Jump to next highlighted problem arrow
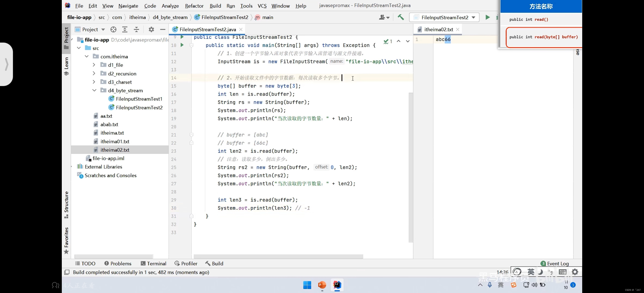Viewport: 644px width, 293px height. click(x=408, y=41)
